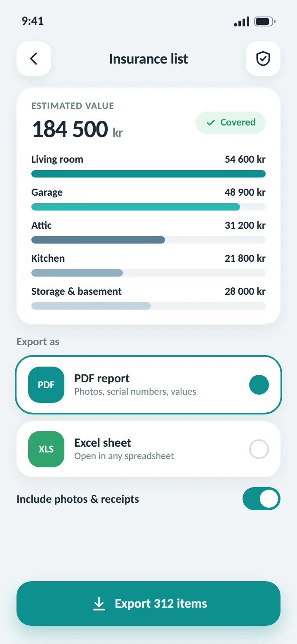Tap the '28 000 kr' amount
The image size is (297, 644).
(x=245, y=291)
